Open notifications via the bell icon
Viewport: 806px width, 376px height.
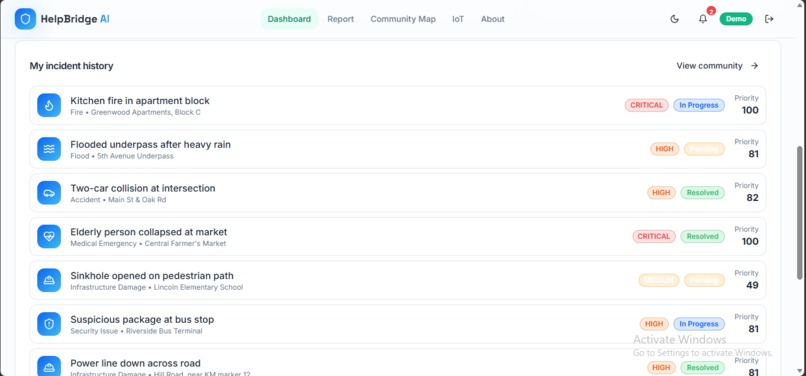pyautogui.click(x=703, y=19)
